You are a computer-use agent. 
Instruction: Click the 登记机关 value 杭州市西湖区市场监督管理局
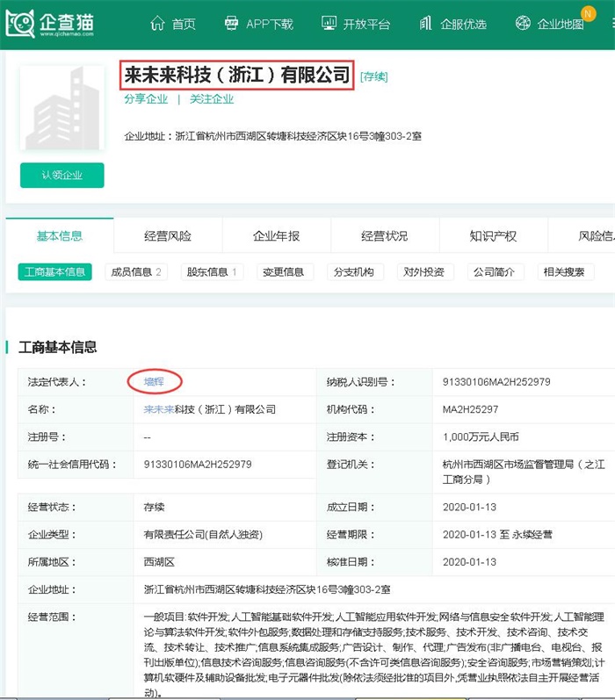pos(524,472)
